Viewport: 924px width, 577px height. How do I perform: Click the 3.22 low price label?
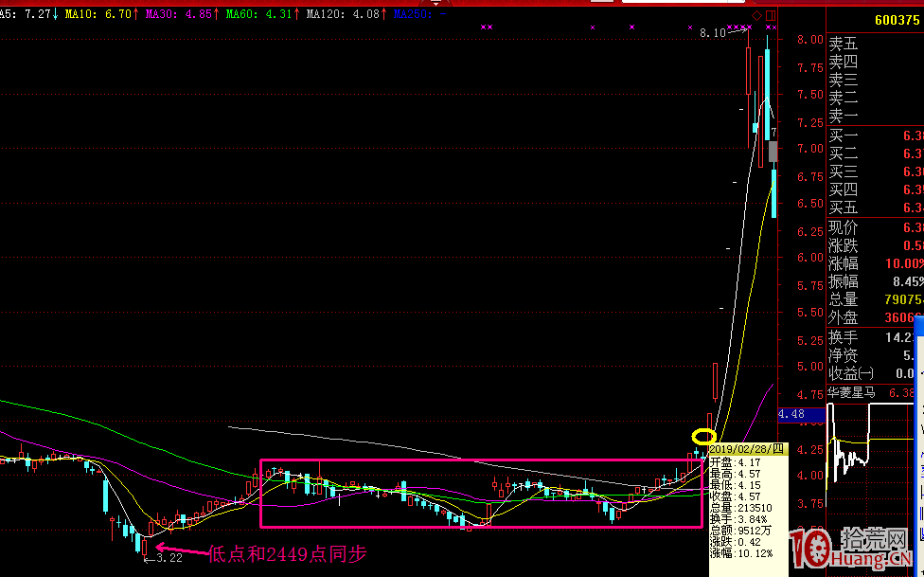pyautogui.click(x=169, y=557)
